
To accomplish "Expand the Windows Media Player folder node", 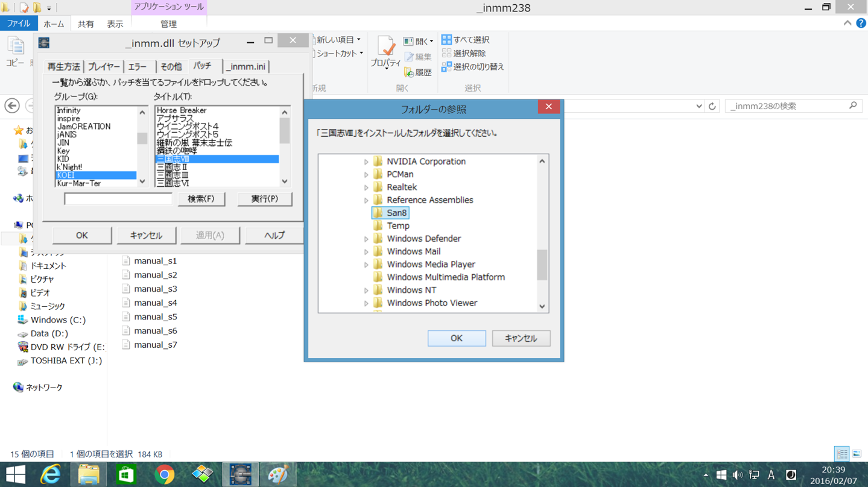I will point(366,265).
